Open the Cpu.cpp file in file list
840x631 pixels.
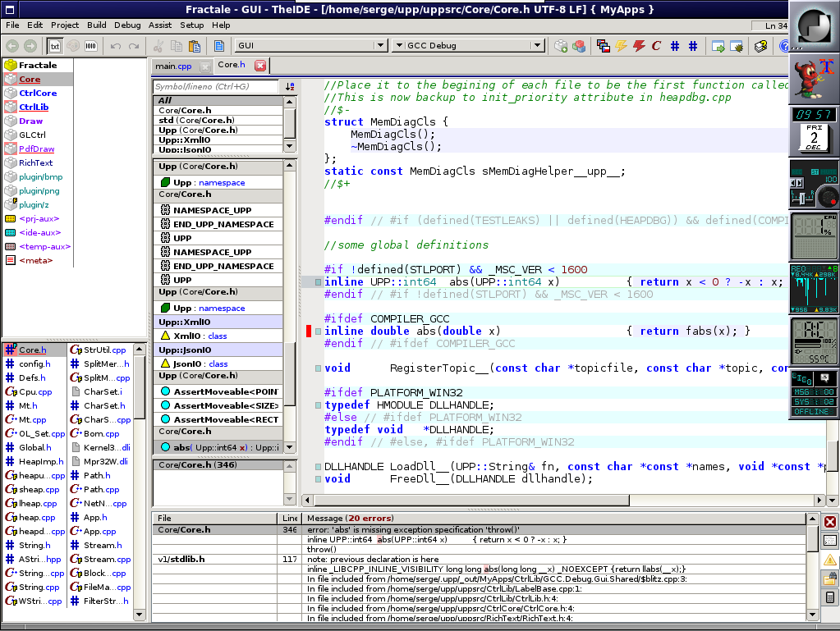click(35, 391)
